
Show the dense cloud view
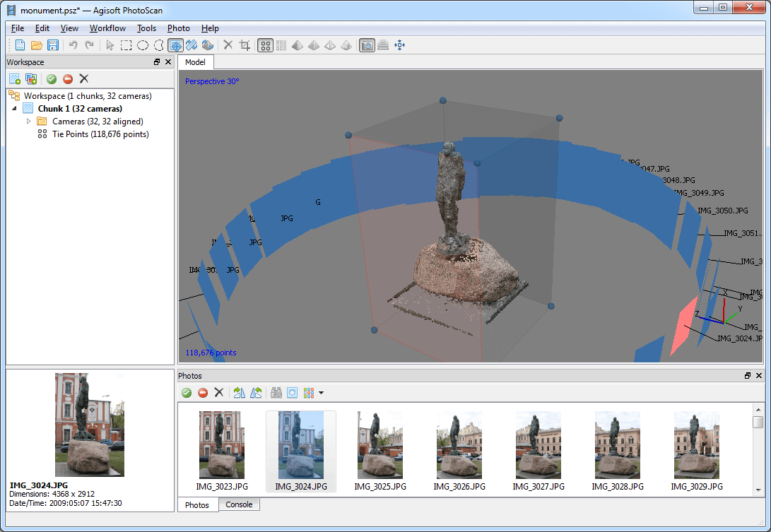281,45
